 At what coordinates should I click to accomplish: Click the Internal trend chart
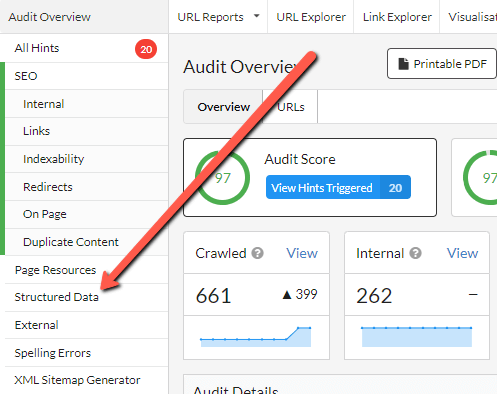click(x=417, y=337)
